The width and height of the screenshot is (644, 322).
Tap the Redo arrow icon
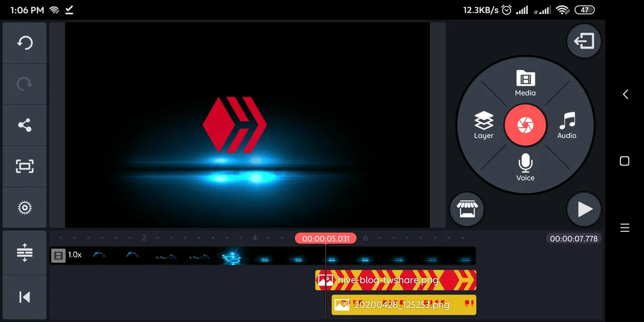tap(25, 84)
